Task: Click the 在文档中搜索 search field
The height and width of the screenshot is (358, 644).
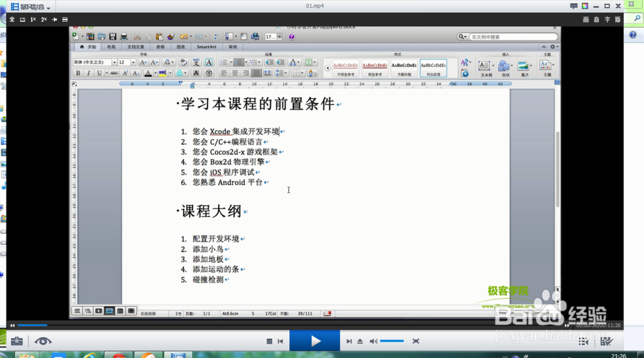Action: tap(513, 37)
